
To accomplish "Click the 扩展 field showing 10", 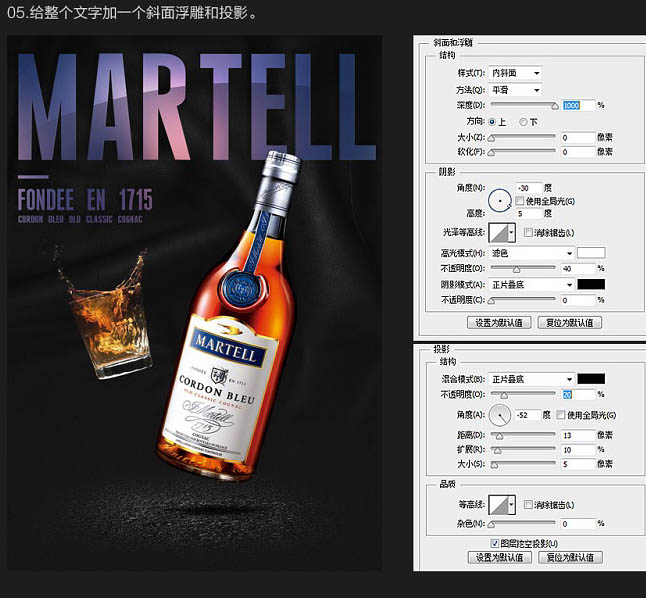I will pos(578,450).
